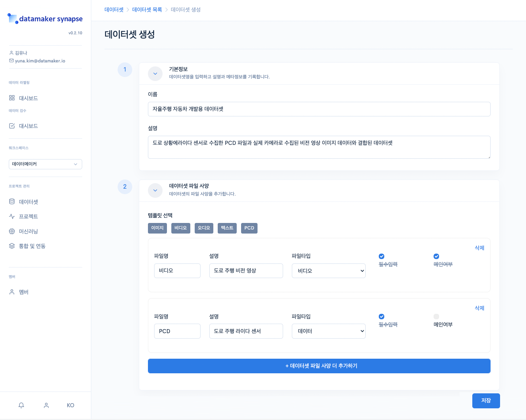Click the 통합 및 연동 layers icon
This screenshot has height=420, width=526.
(x=12, y=246)
